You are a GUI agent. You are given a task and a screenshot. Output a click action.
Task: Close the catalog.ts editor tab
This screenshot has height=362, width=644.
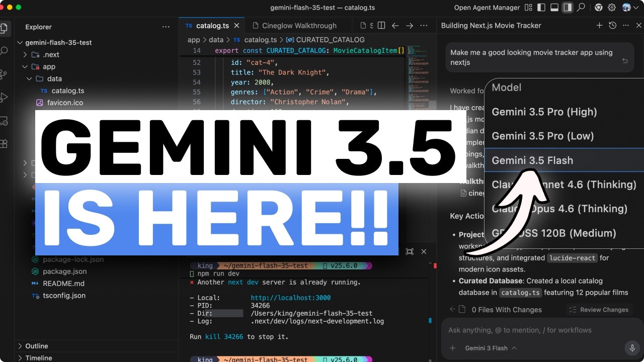(x=236, y=26)
